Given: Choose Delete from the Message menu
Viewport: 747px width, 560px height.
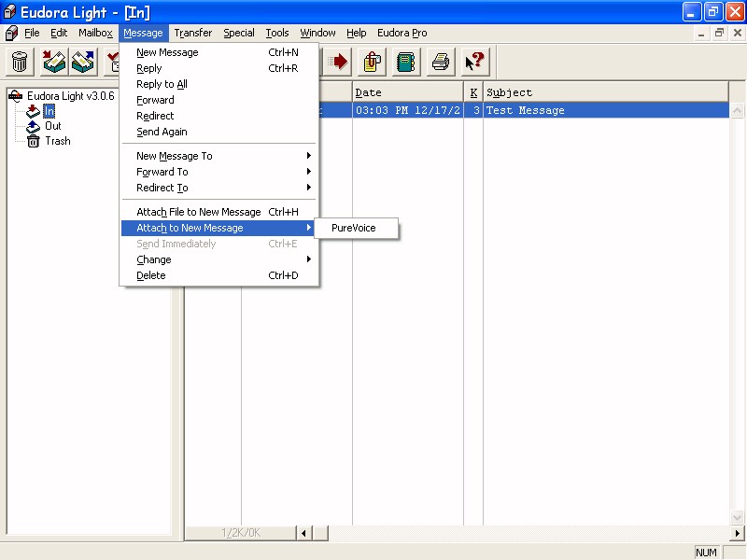Looking at the screenshot, I should [218, 275].
